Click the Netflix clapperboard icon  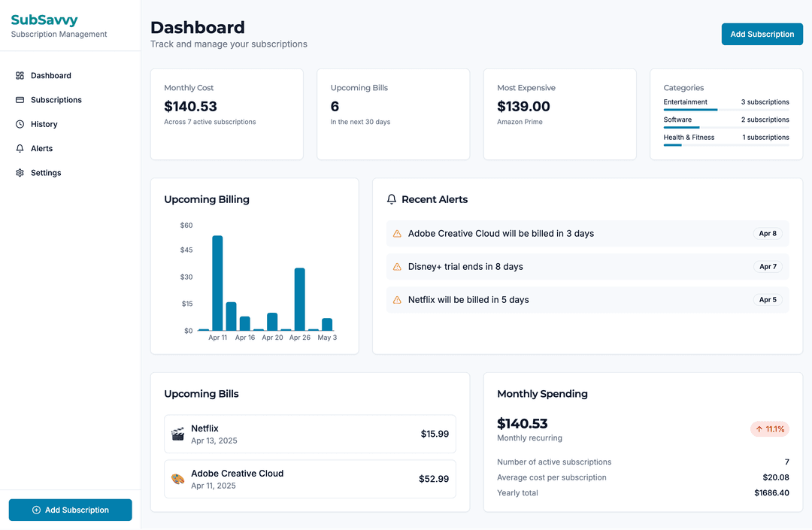tap(177, 434)
